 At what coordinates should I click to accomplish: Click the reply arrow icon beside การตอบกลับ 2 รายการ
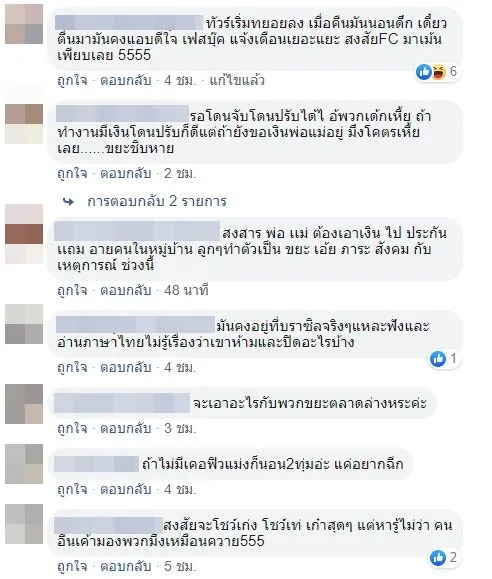tap(68, 202)
